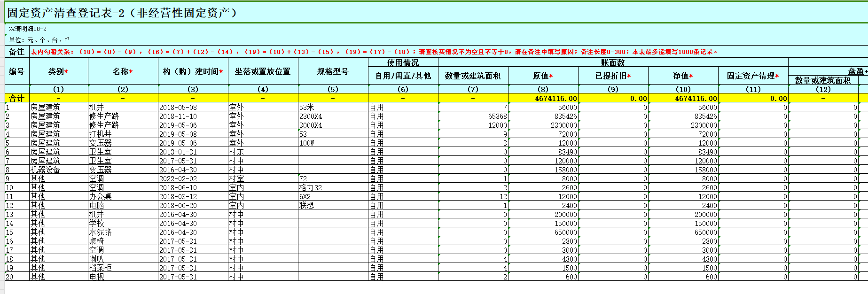Select category cell 机器设备 in row 8
The image size is (868, 294).
(59, 170)
